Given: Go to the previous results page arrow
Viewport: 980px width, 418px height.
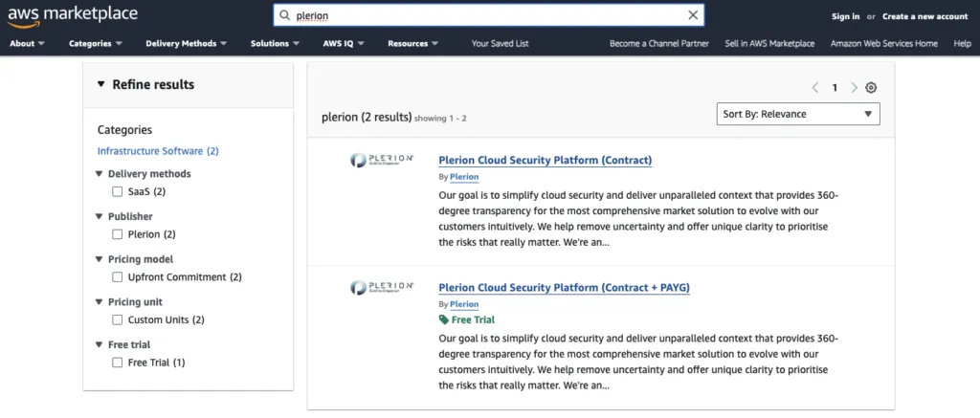Looking at the screenshot, I should pyautogui.click(x=815, y=88).
